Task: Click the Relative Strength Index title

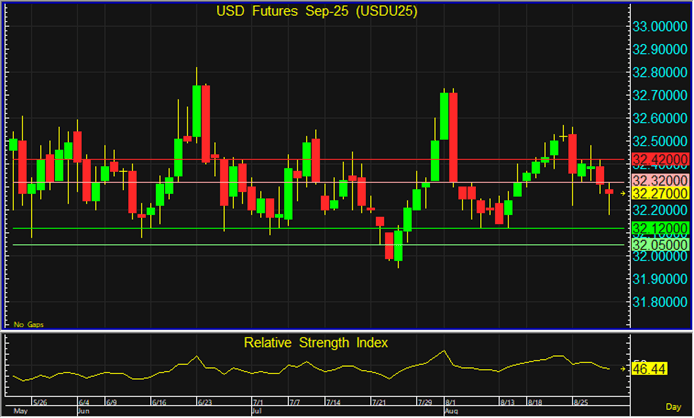Action: (317, 342)
